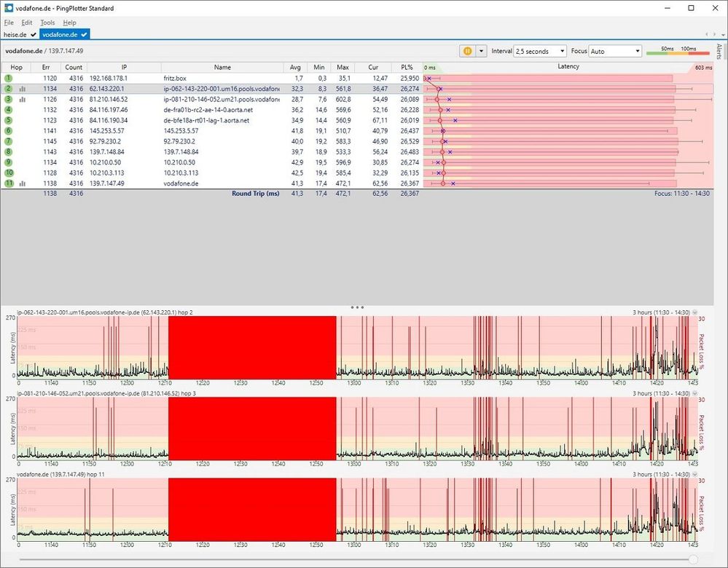Click the Max column header
The height and width of the screenshot is (568, 728).
coord(343,67)
